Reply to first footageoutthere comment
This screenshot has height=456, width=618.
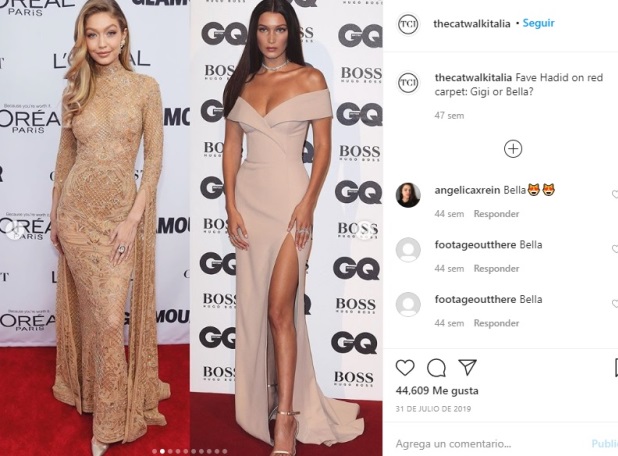pos(496,269)
